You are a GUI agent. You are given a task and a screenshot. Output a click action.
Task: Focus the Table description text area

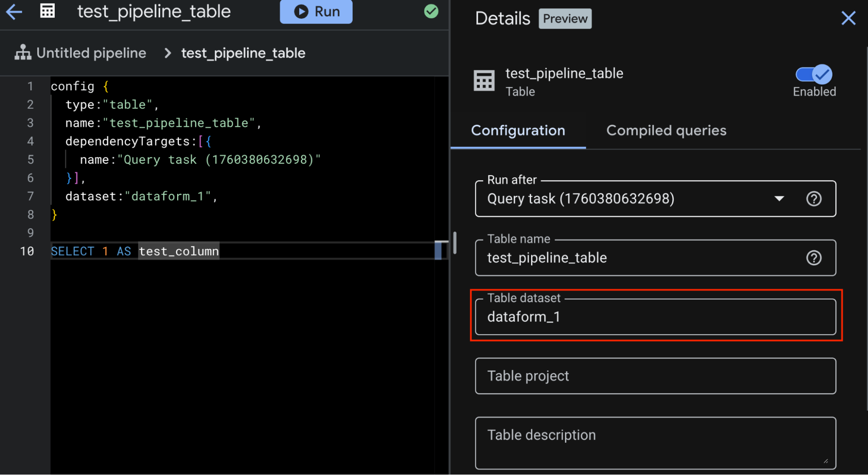coord(655,443)
